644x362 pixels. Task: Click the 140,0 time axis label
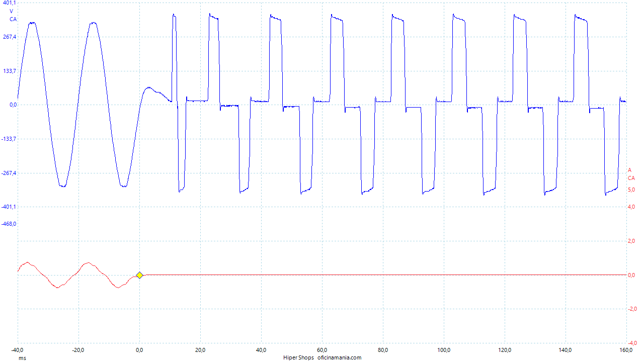(566, 350)
